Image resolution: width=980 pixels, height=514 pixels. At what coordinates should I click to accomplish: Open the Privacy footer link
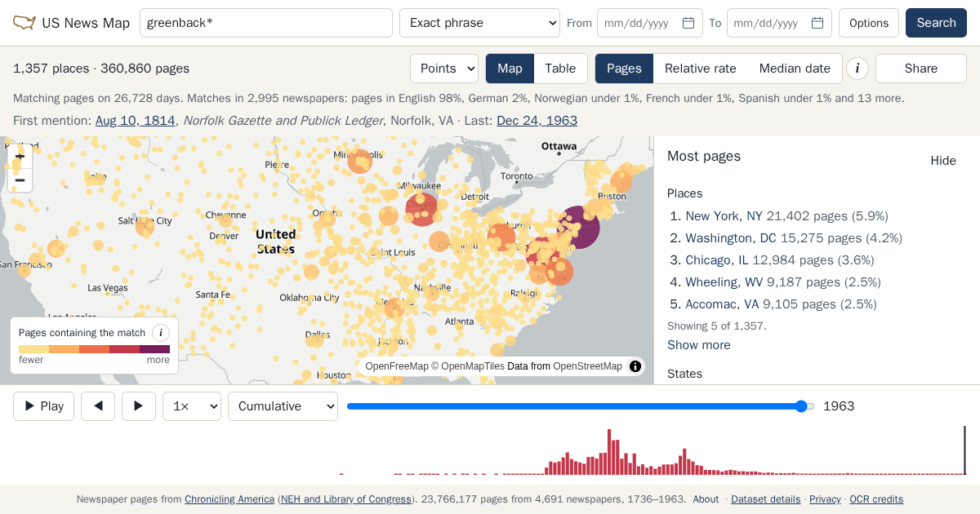[825, 499]
